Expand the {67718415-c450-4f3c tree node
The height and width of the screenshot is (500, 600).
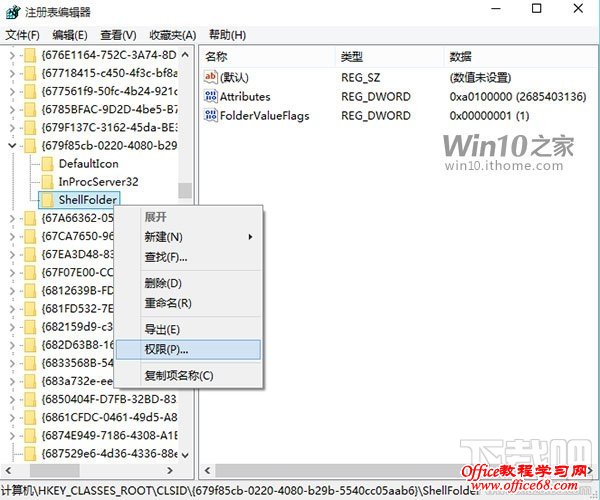pyautogui.click(x=12, y=73)
